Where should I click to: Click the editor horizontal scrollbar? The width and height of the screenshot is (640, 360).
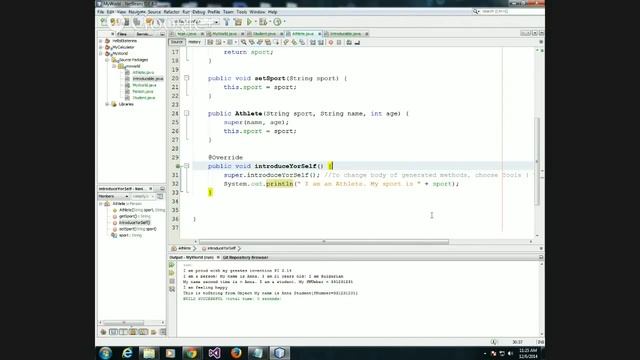pos(324,242)
